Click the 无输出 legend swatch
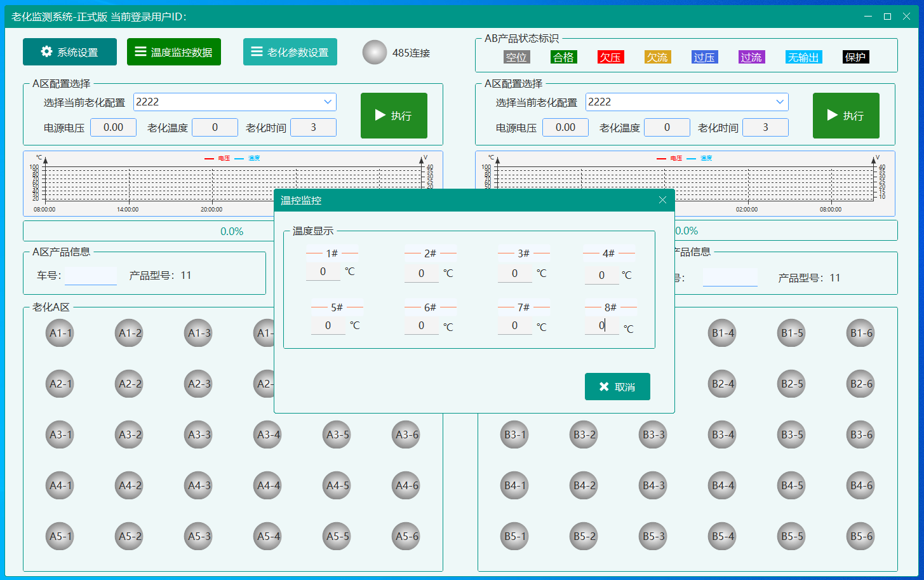This screenshot has height=580, width=924. tap(803, 57)
